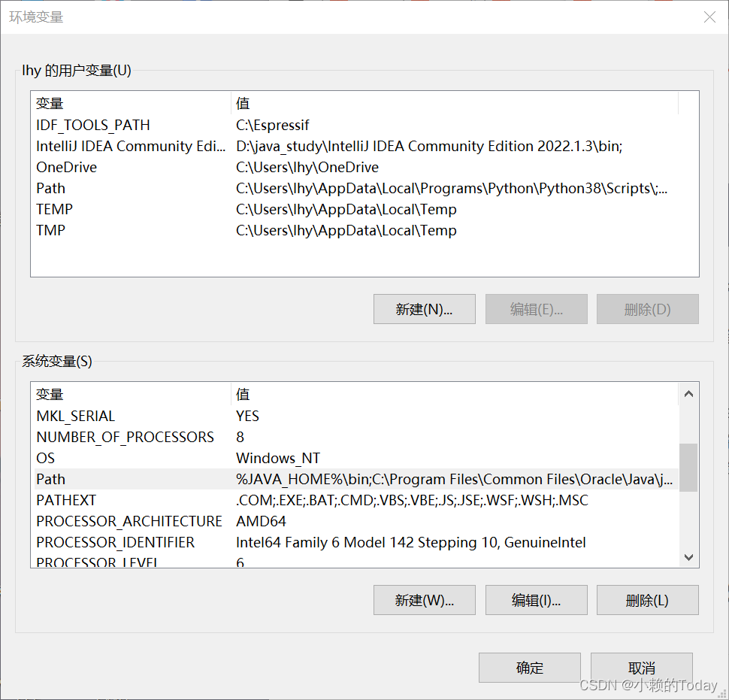Click the 变量 column header in system variables
Image resolution: width=729 pixels, height=700 pixels.
[50, 394]
